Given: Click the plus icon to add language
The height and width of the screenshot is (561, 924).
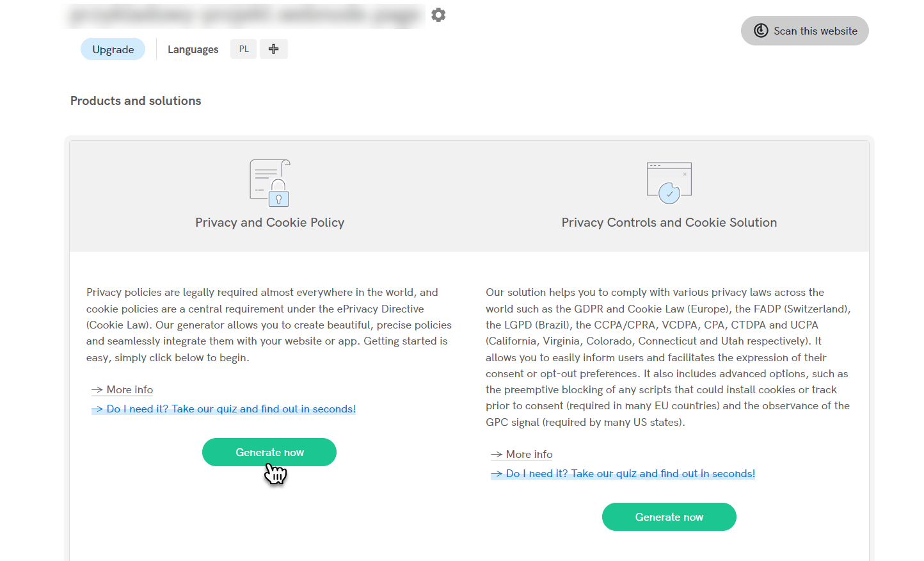Looking at the screenshot, I should [273, 49].
